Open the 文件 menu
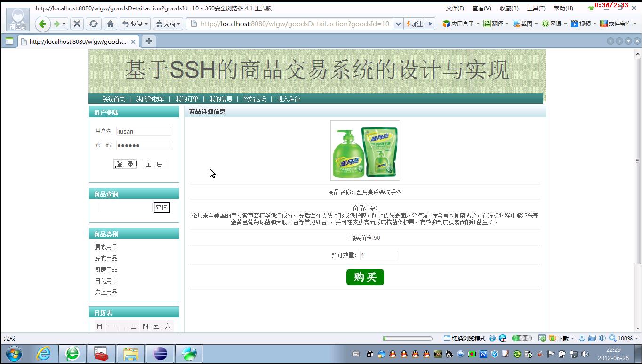Viewport: 642px width, 364px height. 455,8
